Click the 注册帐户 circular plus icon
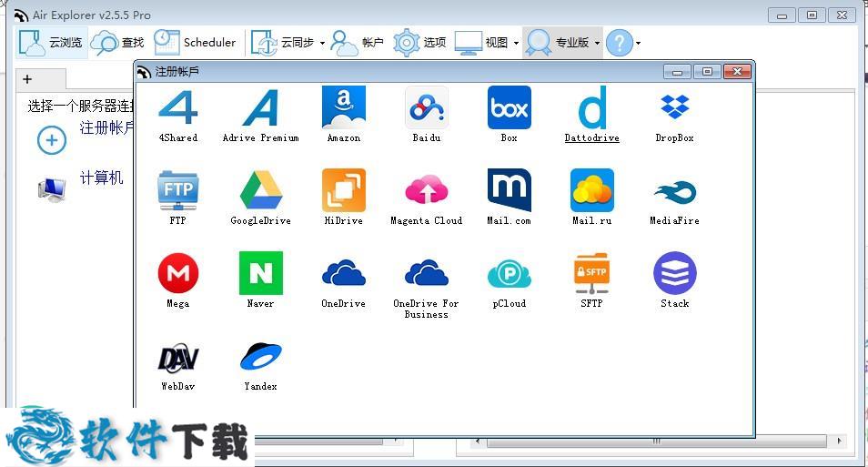 point(52,139)
